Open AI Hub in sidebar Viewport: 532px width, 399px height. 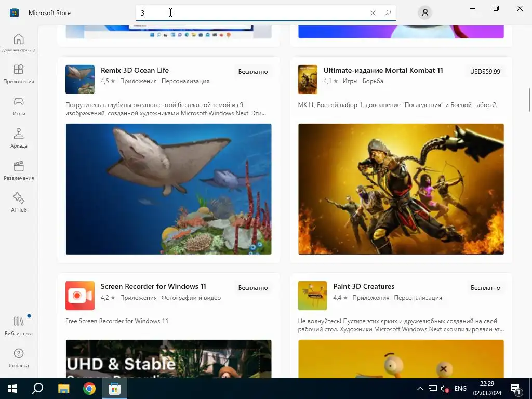coord(19,203)
